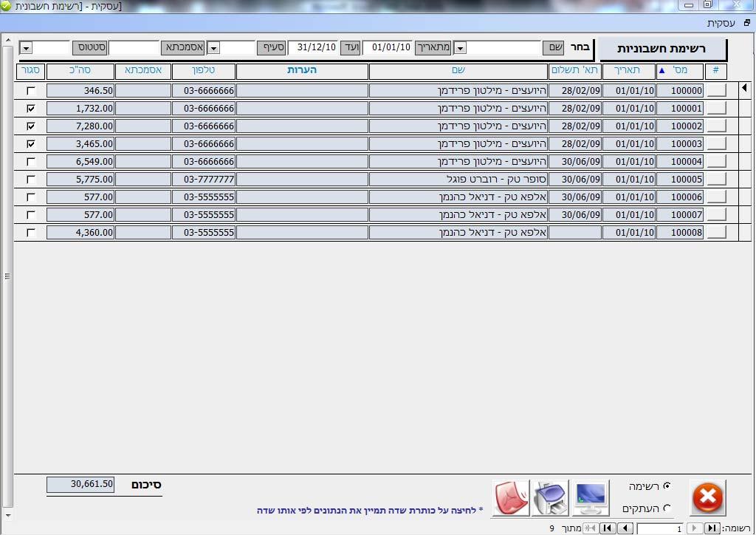This screenshot has width=756, height=535.
Task: Open invoice 100000 with its row button
Action: click(716, 90)
